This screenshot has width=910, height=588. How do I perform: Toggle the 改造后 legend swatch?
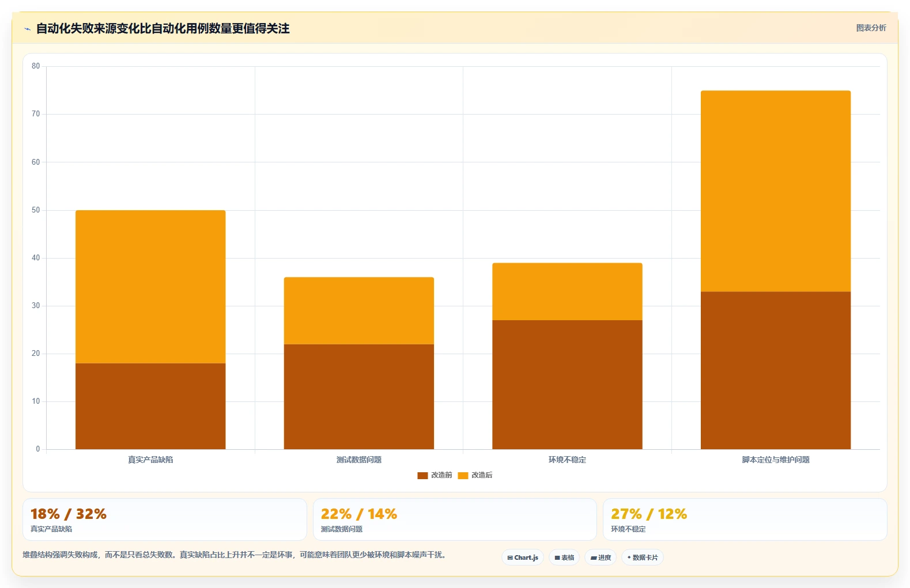tap(463, 475)
